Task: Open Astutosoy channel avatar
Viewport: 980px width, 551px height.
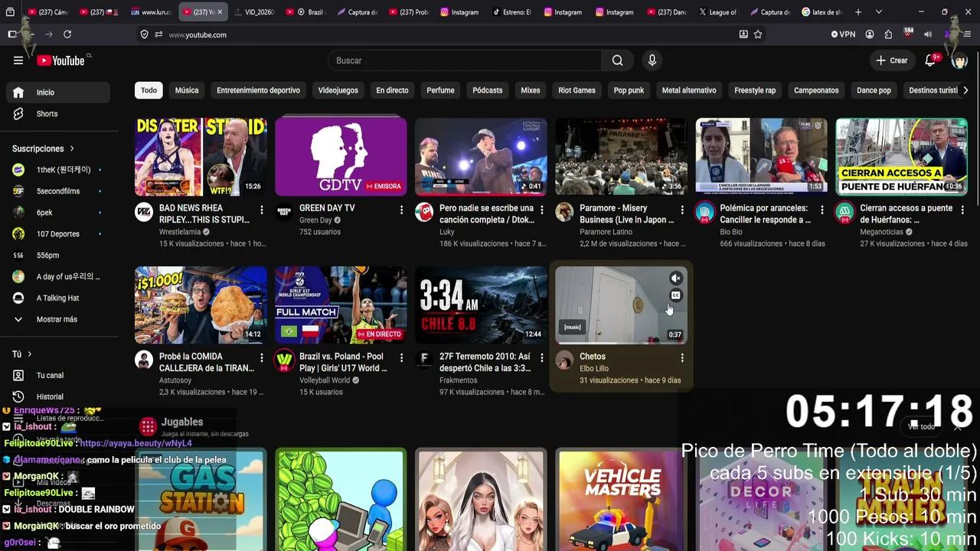Action: [144, 360]
